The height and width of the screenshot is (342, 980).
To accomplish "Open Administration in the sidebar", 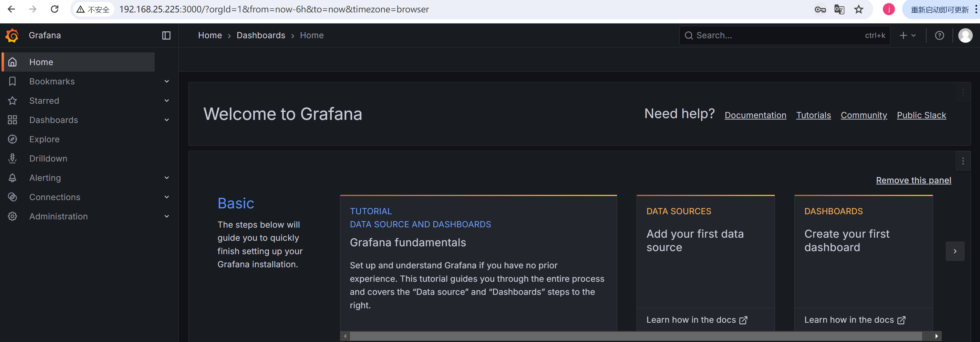I will click(x=59, y=216).
